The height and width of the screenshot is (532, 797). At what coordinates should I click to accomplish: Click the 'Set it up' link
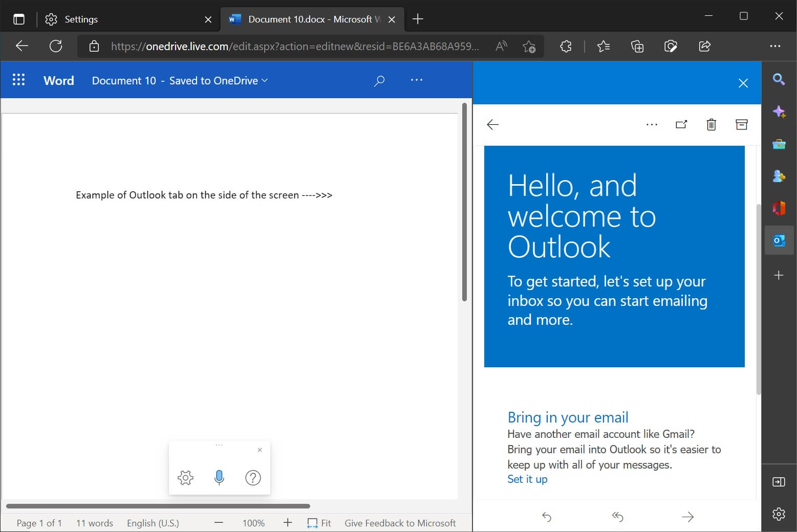pos(527,479)
